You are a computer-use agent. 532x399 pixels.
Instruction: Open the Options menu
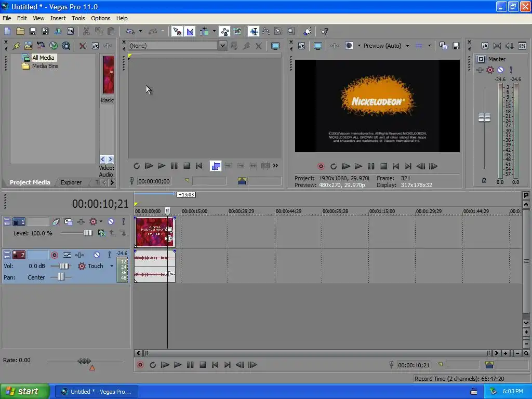click(x=100, y=18)
